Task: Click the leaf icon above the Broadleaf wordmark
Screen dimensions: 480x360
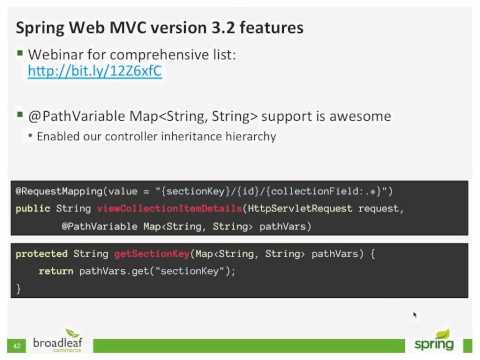Action: coord(72,333)
